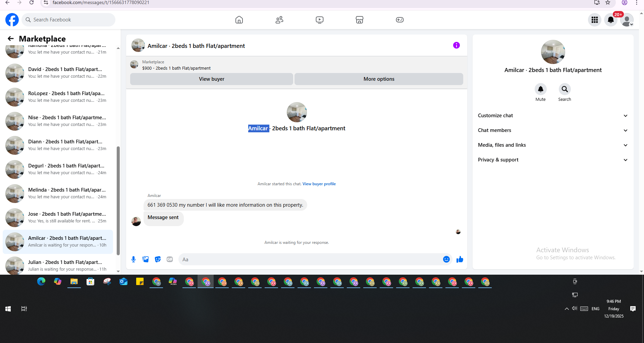644x343 pixels.
Task: Click the View buyer button
Action: (212, 79)
